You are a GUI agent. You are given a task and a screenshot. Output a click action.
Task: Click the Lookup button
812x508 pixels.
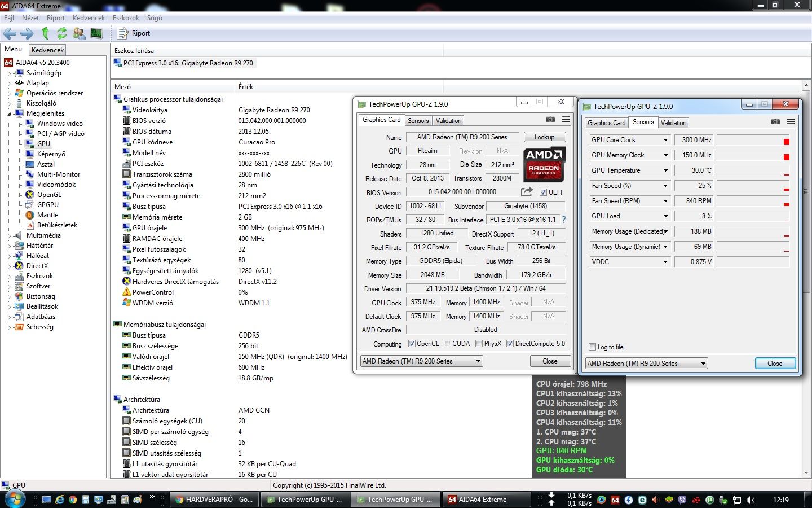pos(544,137)
